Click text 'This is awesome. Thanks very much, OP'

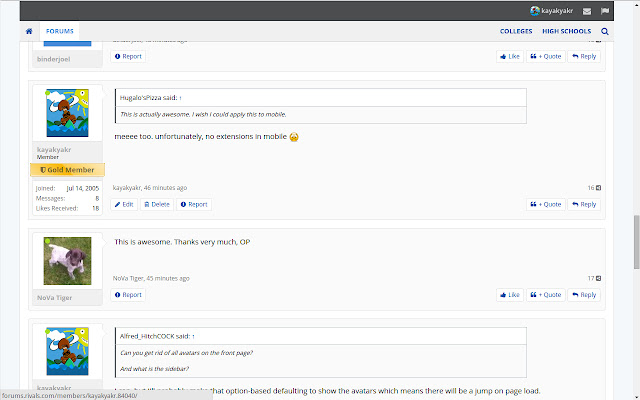(182, 242)
